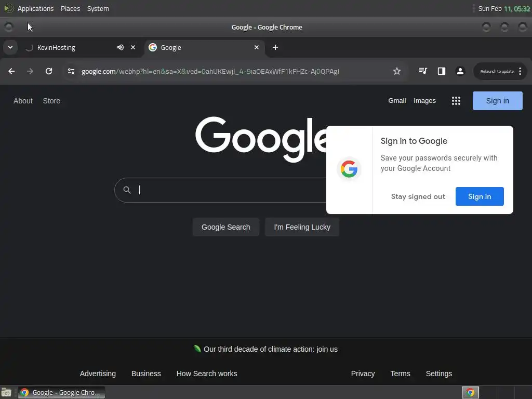The image size is (532, 399).
Task: Open the climate action join us link
Action: 270,349
